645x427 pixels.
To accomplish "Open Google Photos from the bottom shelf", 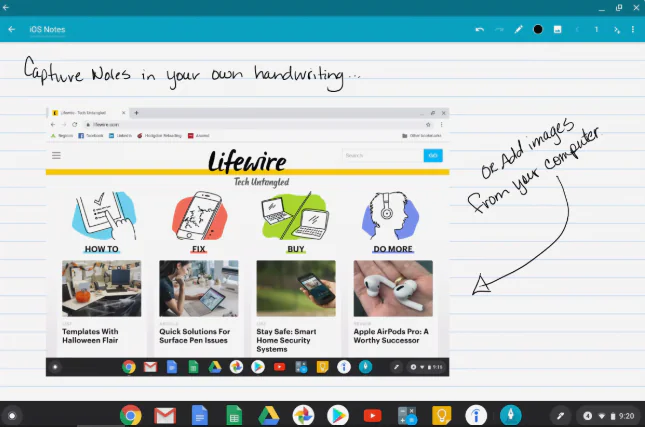I will coord(303,415).
